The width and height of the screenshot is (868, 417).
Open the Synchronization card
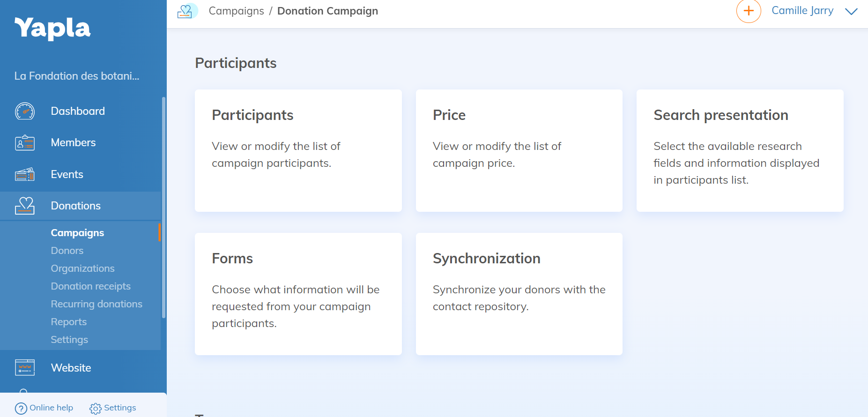(x=519, y=294)
